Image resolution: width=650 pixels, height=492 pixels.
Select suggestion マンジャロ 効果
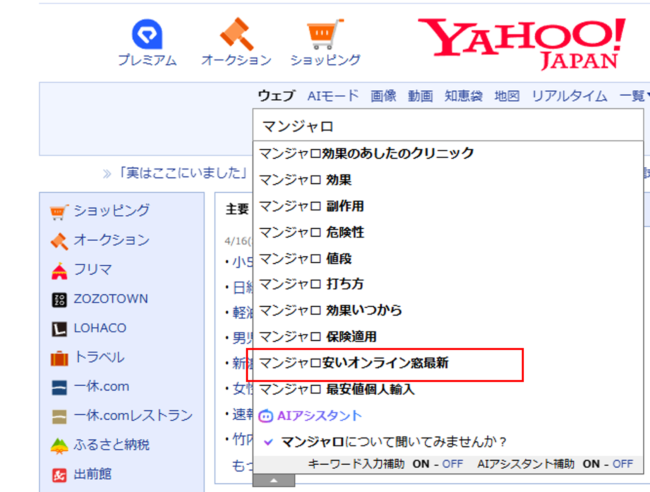[x=448, y=180]
